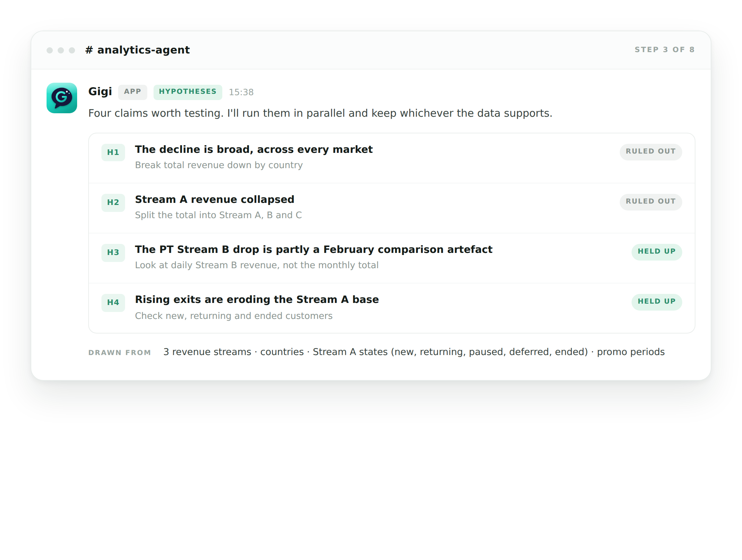Viewport: 742px width, 560px height.
Task: Click 'Check new, returning and ended customers'
Action: pos(233,316)
